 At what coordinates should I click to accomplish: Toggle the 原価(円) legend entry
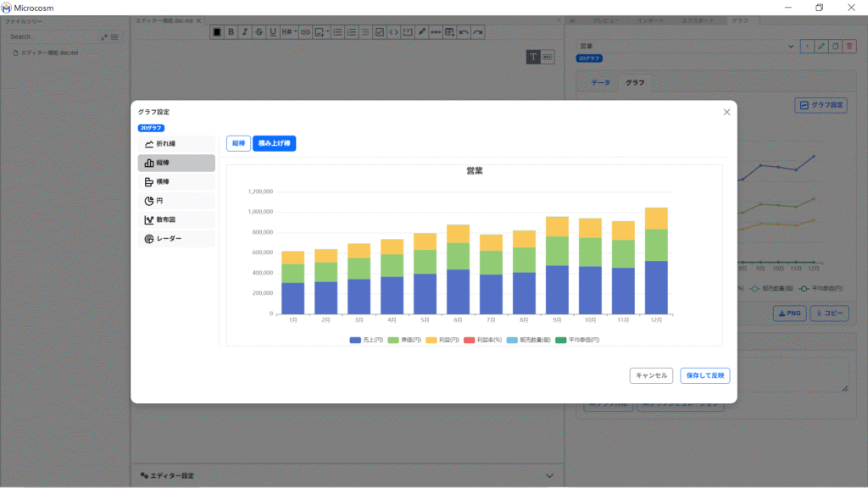pyautogui.click(x=404, y=340)
